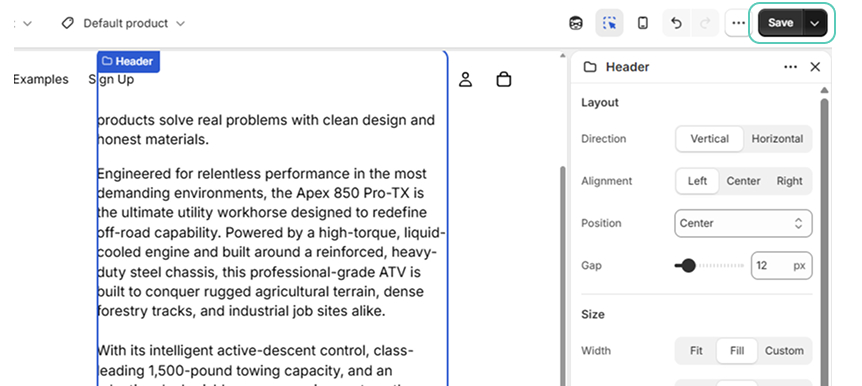Set Width to Custom
The image size is (862, 386).
784,351
